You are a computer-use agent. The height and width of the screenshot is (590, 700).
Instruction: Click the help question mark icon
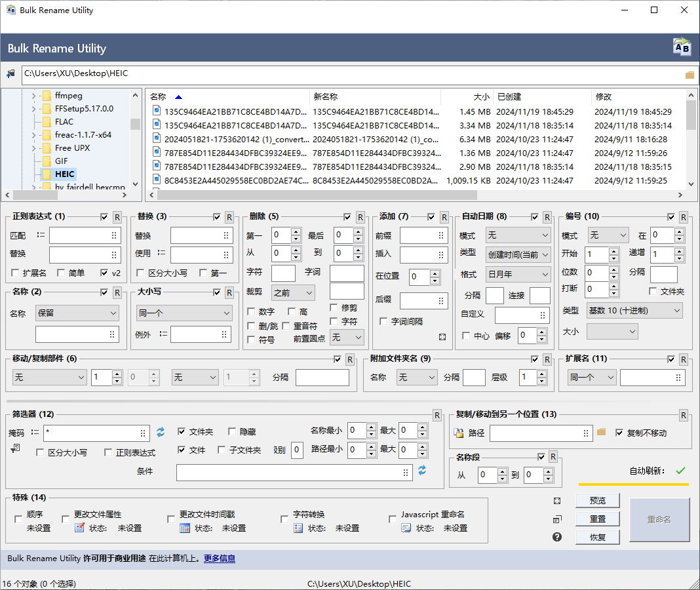coord(556,536)
